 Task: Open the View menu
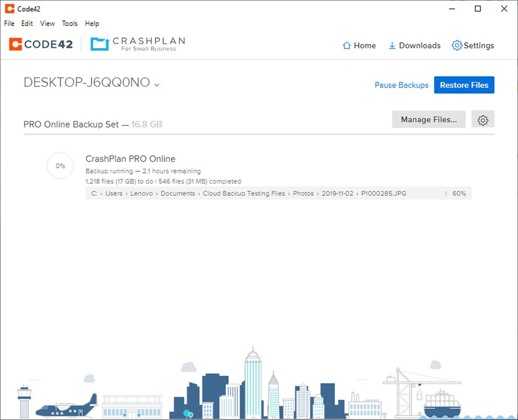click(47, 23)
